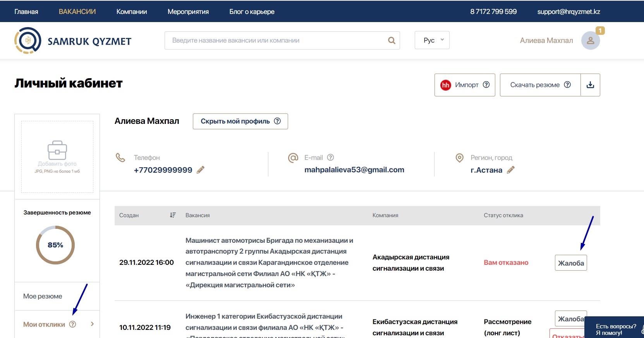This screenshot has width=644, height=338.
Task: Click the notification badge showing 1
Action: (x=600, y=31)
